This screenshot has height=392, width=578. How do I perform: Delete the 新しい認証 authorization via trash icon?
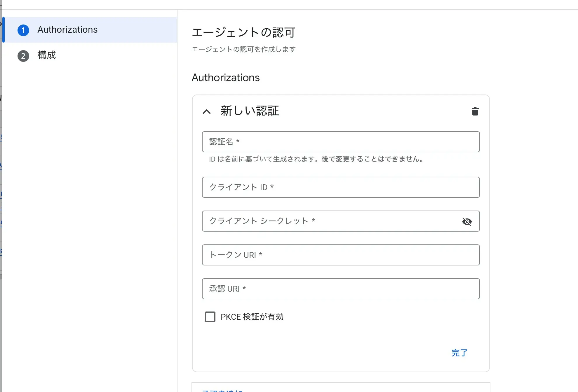pos(475,111)
